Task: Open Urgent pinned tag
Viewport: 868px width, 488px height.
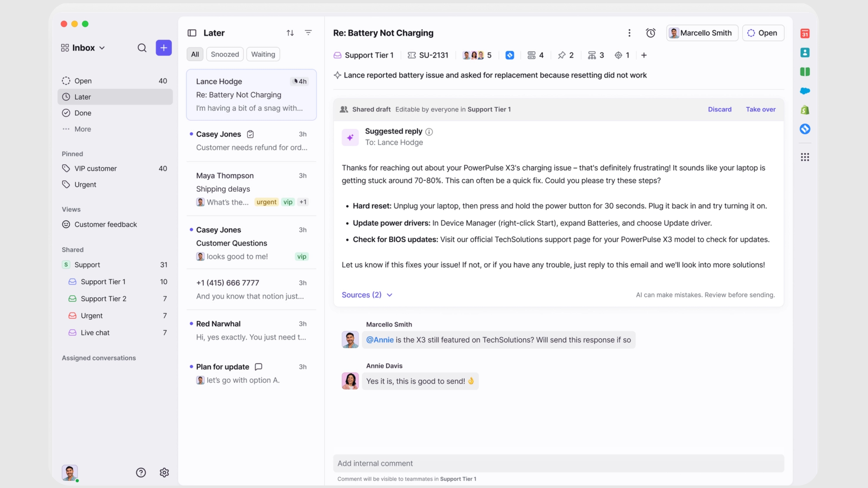Action: coord(115,185)
